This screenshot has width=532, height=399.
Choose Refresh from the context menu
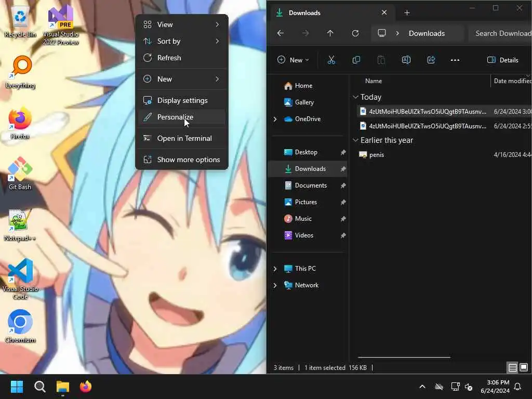181,58
